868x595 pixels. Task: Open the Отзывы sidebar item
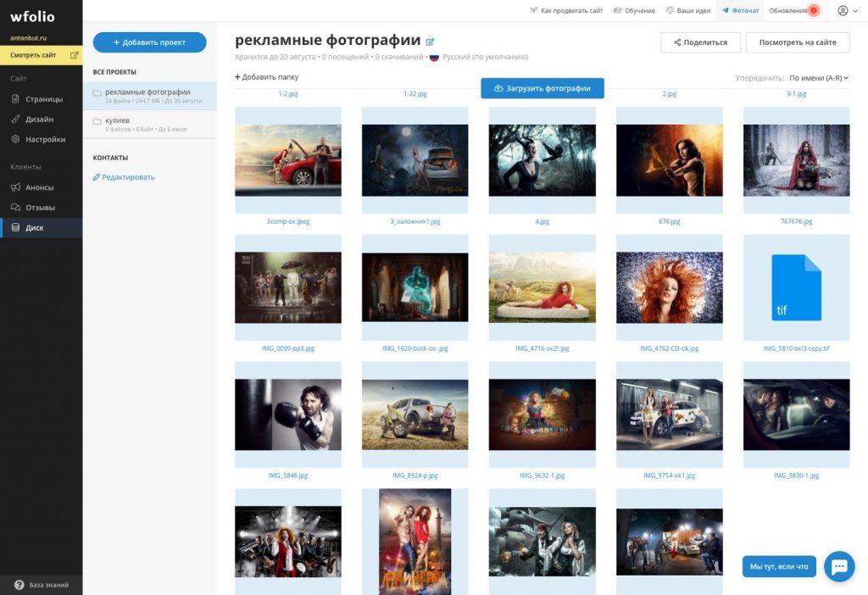click(x=41, y=208)
